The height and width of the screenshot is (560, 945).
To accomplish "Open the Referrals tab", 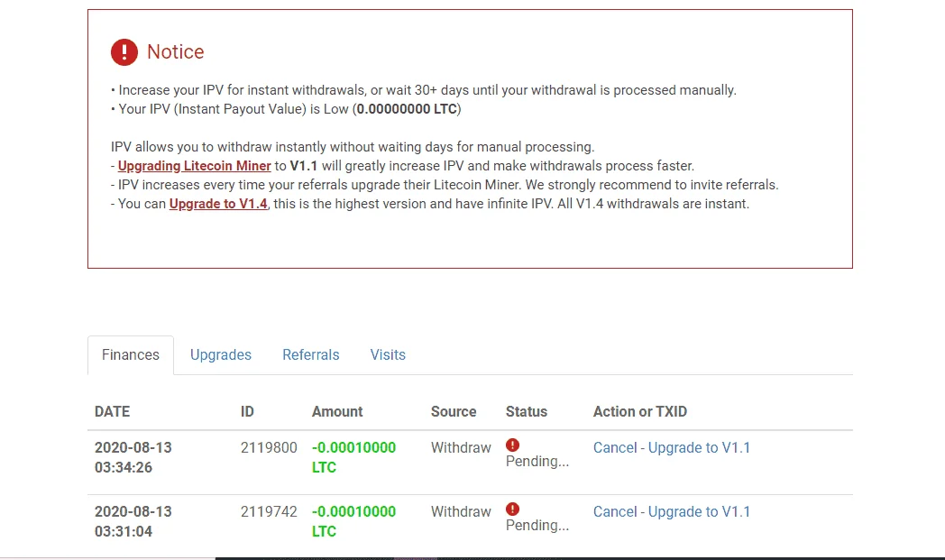I will coord(311,355).
